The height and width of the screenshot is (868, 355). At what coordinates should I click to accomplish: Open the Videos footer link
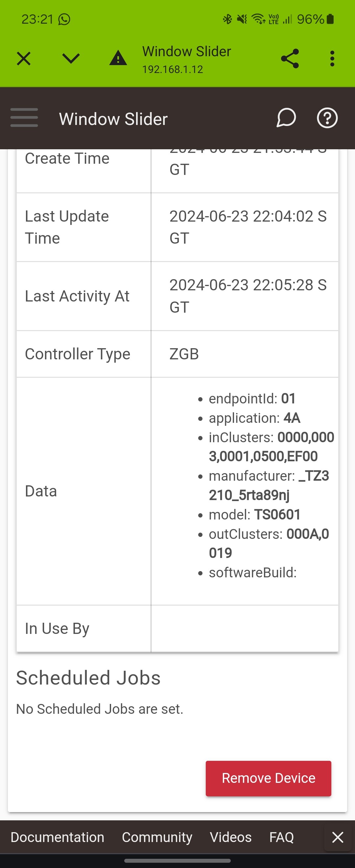pos(230,837)
